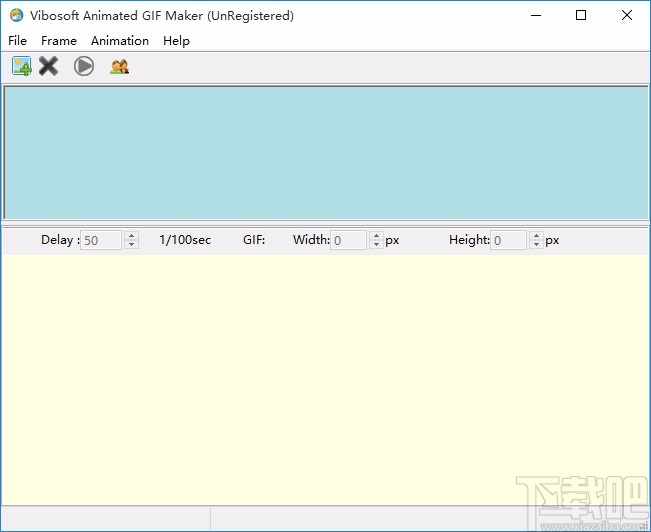The width and height of the screenshot is (651, 532).
Task: Click the blue frame list area
Action: [326, 152]
